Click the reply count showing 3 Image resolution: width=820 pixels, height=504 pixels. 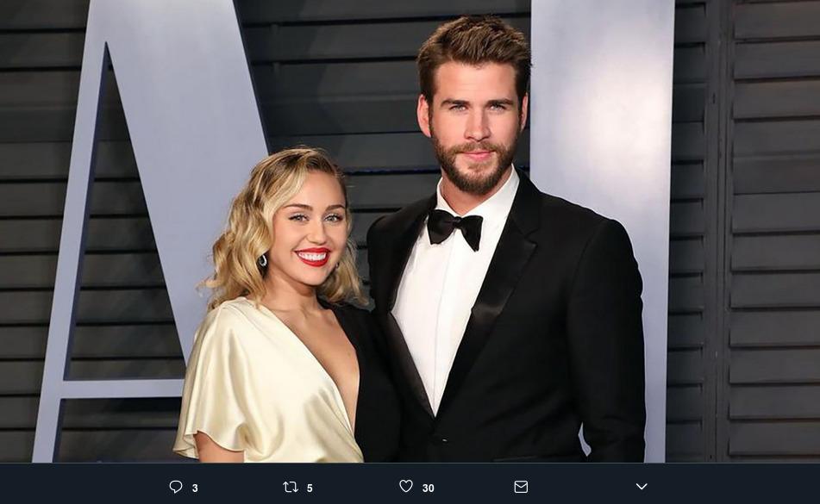195,488
